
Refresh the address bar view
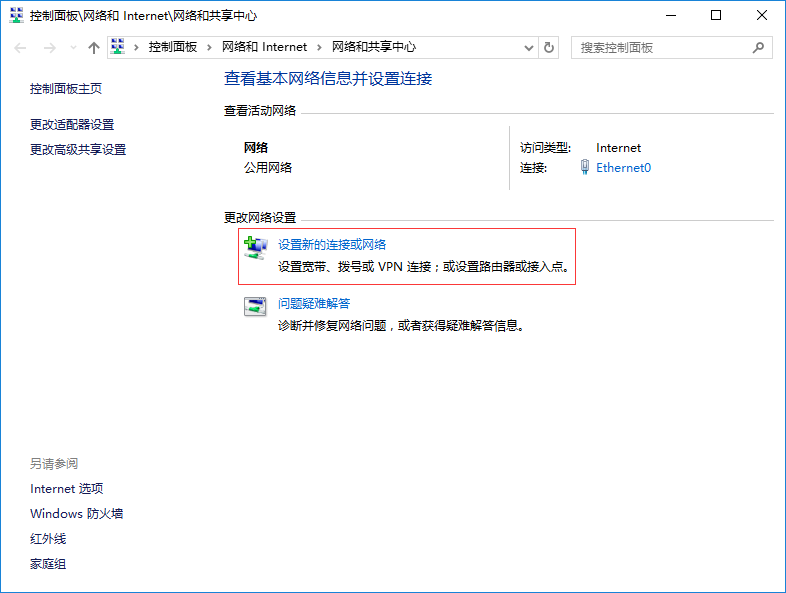point(548,47)
